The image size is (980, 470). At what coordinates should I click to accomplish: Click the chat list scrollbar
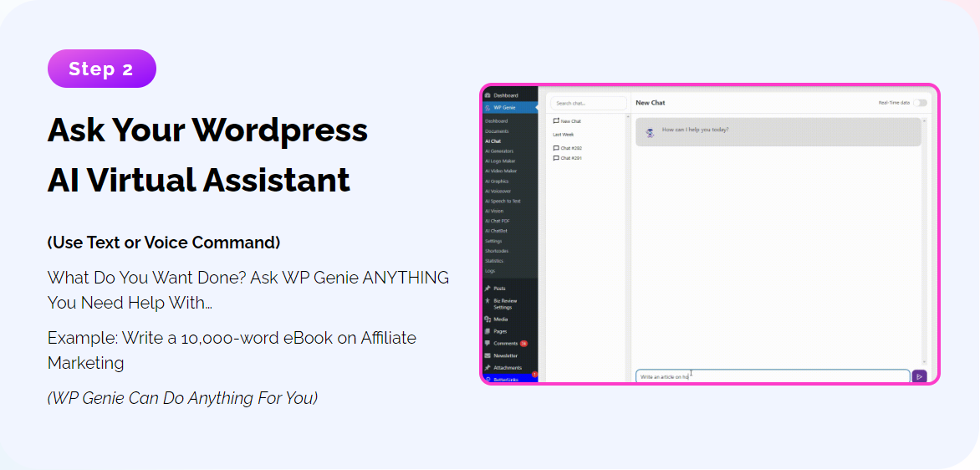point(627,247)
